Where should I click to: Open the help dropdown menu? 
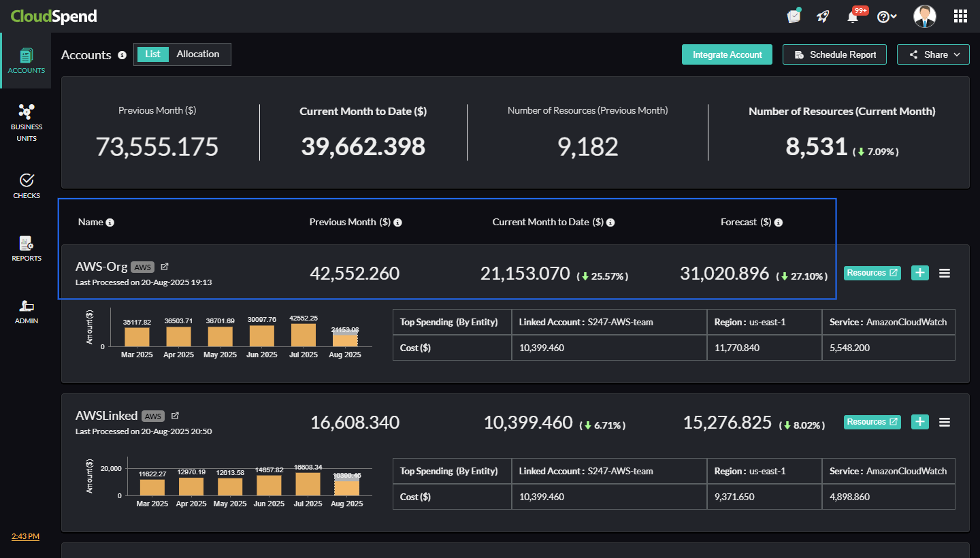(886, 17)
